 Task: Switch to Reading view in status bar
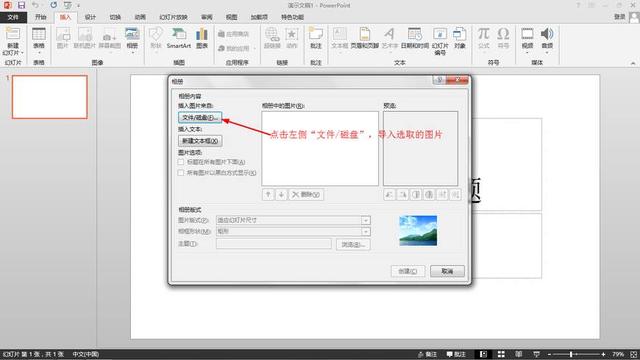point(519,354)
